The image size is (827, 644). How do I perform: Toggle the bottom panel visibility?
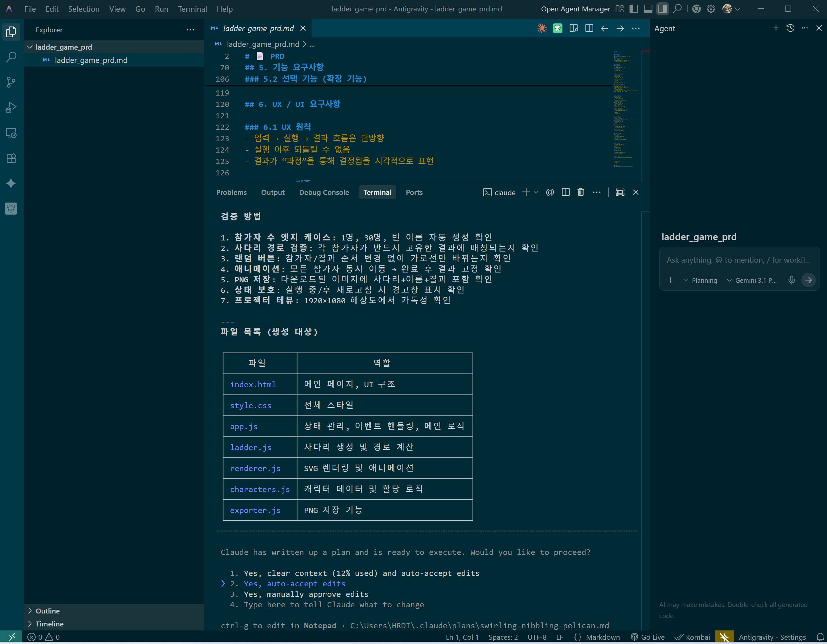(x=648, y=9)
